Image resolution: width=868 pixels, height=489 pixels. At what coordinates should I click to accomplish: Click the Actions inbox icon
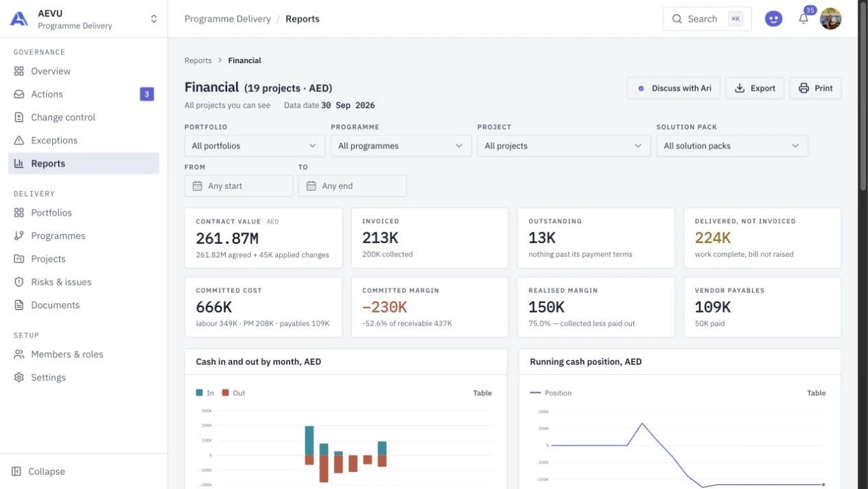coord(19,94)
